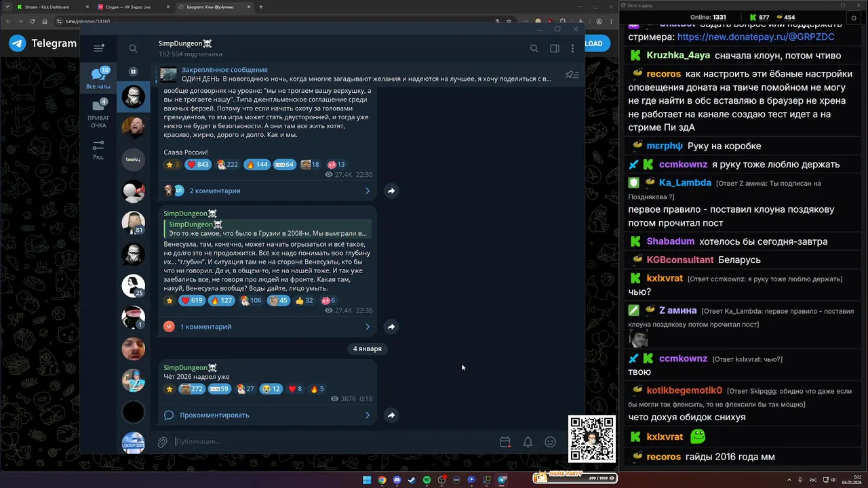Open the scheduled messages calendar icon
868x488 pixels.
(x=505, y=442)
